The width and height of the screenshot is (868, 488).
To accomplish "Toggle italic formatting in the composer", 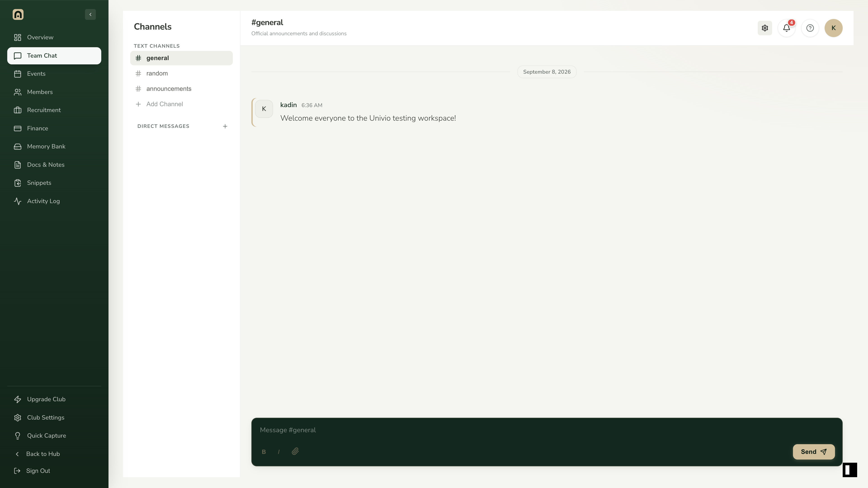I will tap(279, 452).
